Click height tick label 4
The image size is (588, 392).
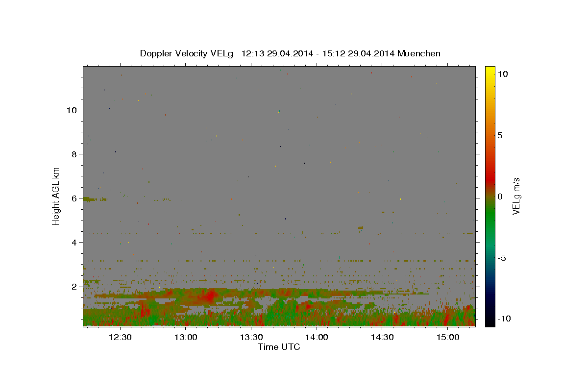pos(74,242)
